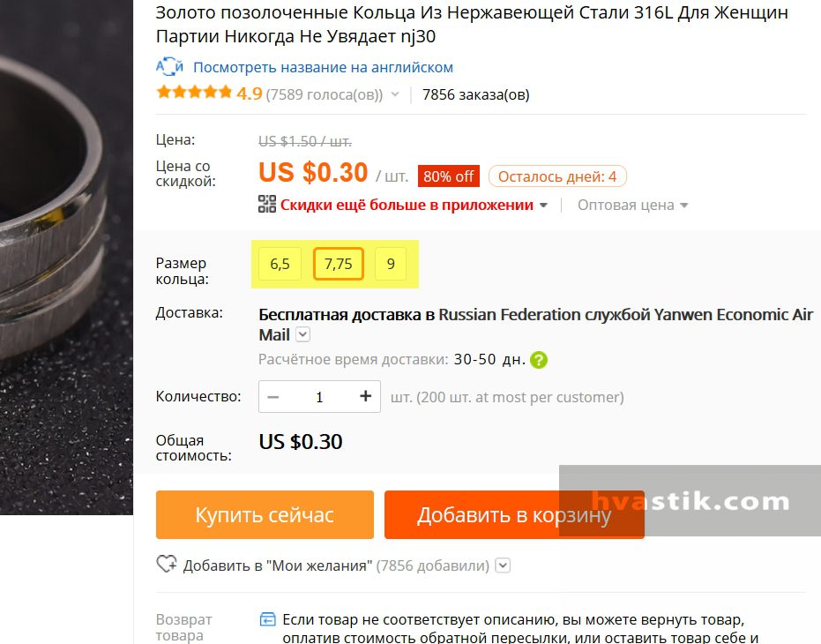Click Добавить в корзину button
The height and width of the screenshot is (644, 821).
[x=514, y=514]
